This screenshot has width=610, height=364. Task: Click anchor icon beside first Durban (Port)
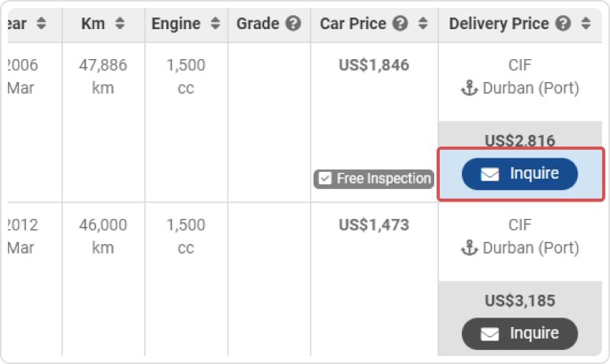(470, 88)
